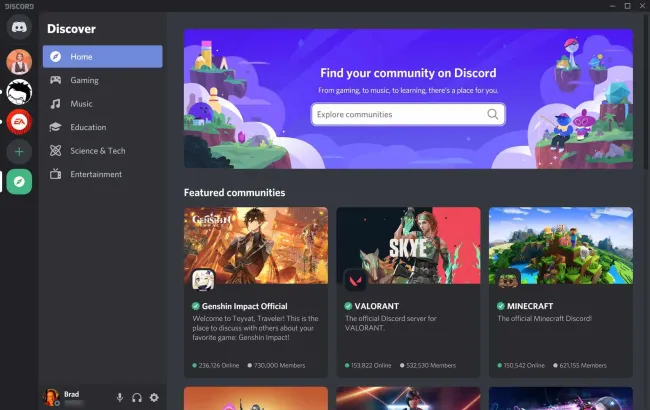Click the '730,000 Members' count
This screenshot has width=650, height=410.
276,365
